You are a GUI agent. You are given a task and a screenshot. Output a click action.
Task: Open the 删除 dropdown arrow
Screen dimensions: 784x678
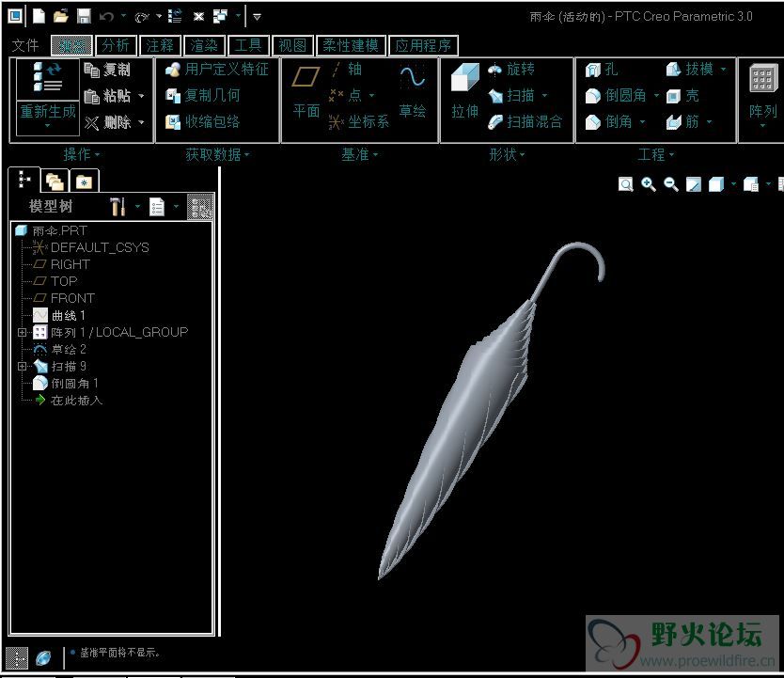[141, 122]
